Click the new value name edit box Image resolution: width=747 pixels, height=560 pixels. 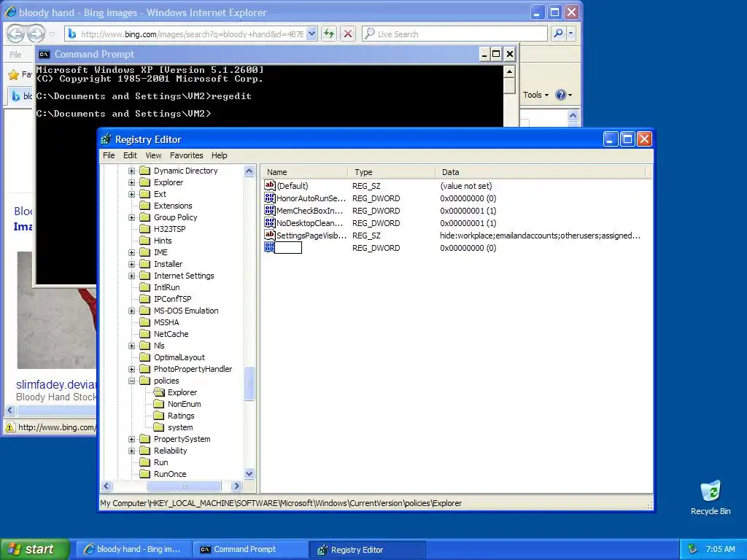click(x=288, y=248)
